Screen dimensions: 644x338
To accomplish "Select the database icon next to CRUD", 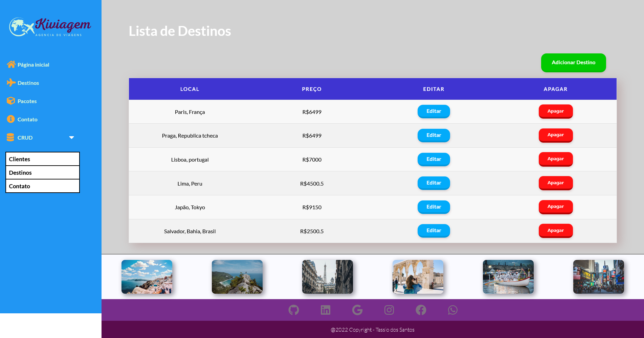I will pos(10,137).
